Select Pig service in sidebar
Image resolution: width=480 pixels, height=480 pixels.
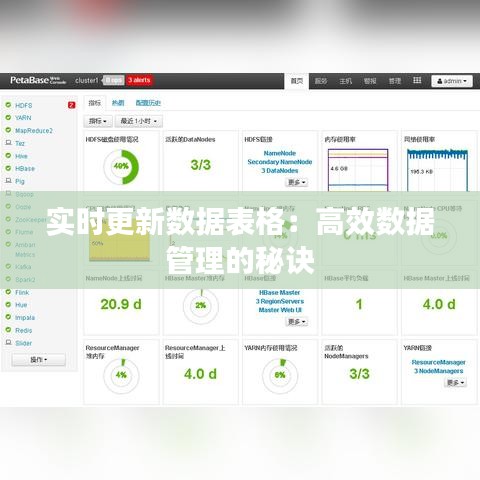[x=20, y=181]
